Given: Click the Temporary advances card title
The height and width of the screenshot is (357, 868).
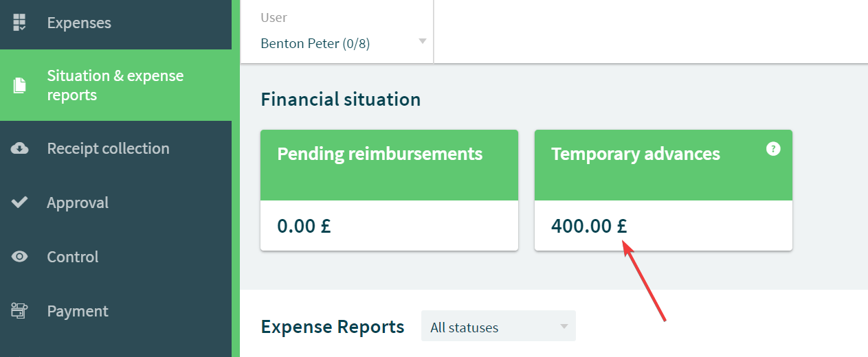Looking at the screenshot, I should (636, 154).
